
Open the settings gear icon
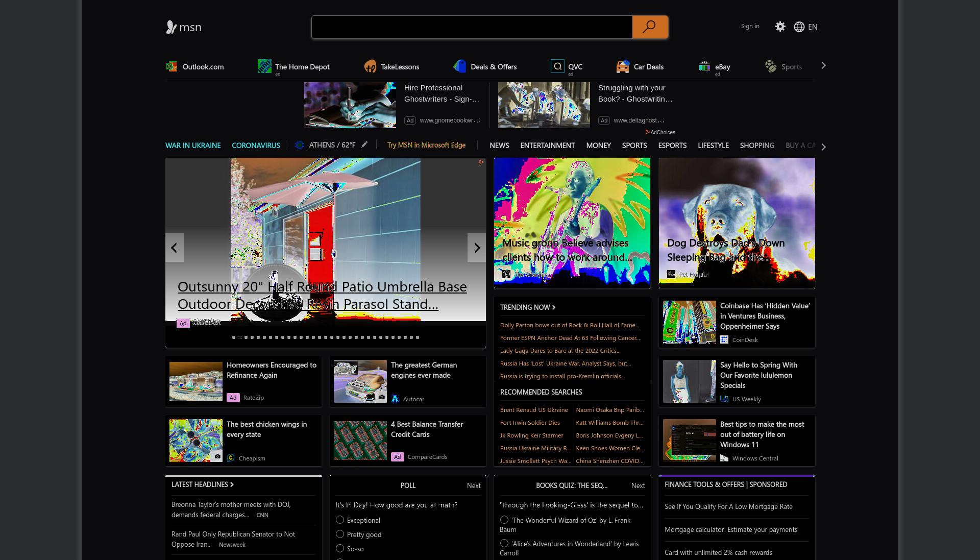[780, 27]
